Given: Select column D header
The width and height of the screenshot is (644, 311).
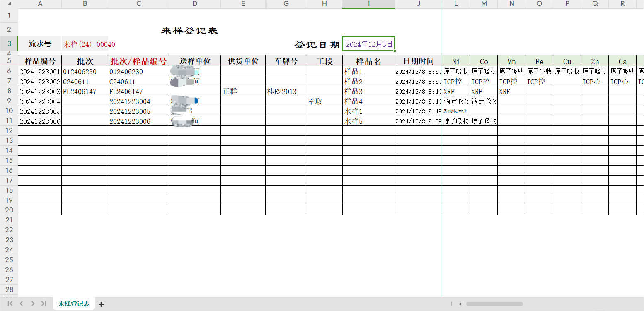Looking at the screenshot, I should click(194, 4).
